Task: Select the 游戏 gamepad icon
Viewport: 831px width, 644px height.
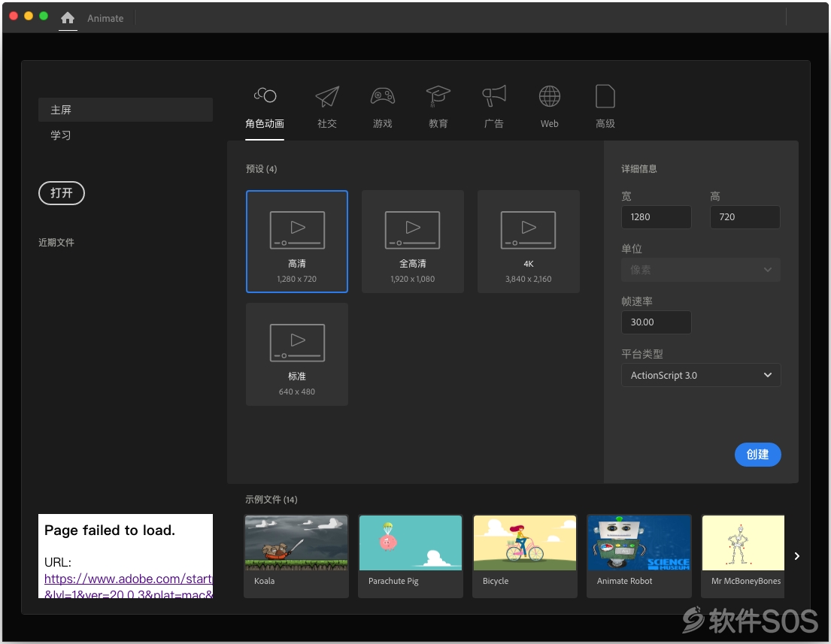Action: 383,96
